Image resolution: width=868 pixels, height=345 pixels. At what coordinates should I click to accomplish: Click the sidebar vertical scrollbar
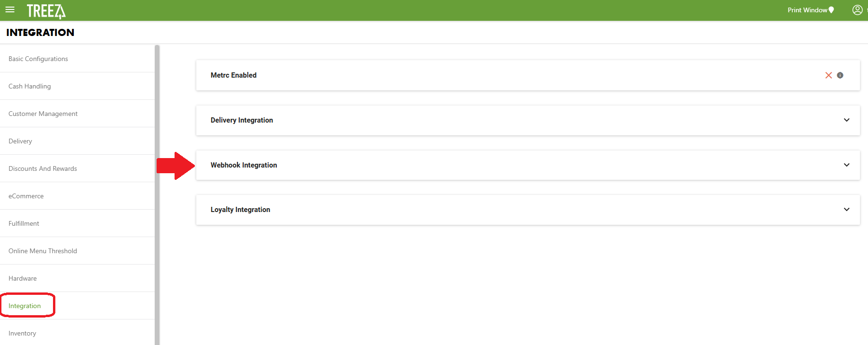(x=157, y=189)
